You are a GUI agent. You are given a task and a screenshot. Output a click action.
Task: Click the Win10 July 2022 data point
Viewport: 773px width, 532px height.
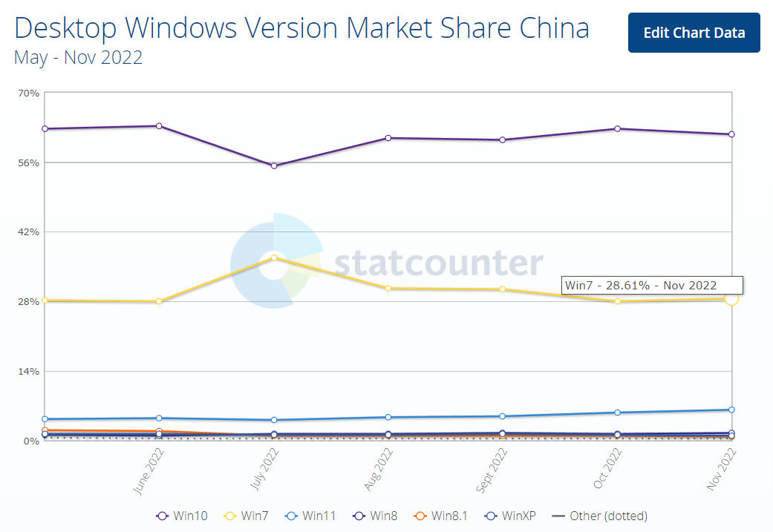[274, 165]
